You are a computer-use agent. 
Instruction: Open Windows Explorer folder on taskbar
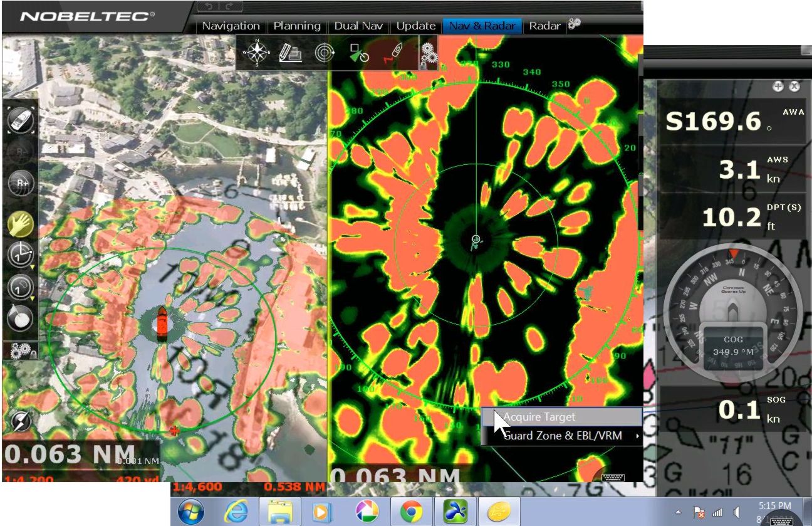tap(279, 512)
